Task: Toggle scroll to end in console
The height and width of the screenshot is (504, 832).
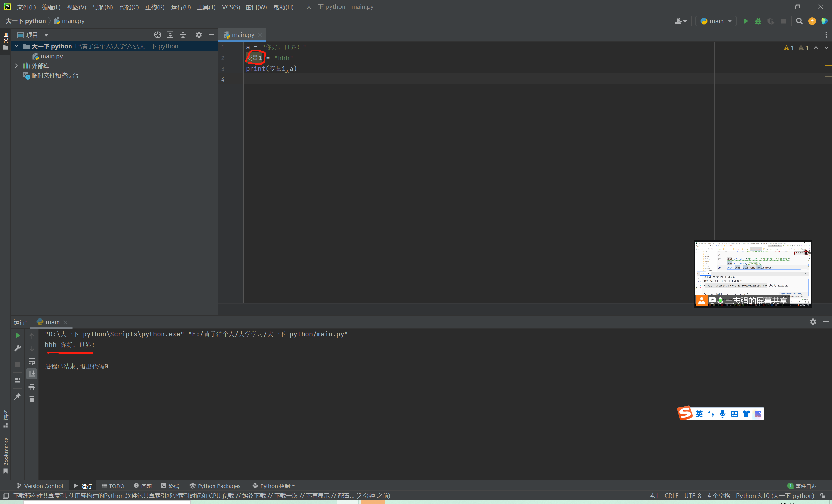Action: (32, 374)
